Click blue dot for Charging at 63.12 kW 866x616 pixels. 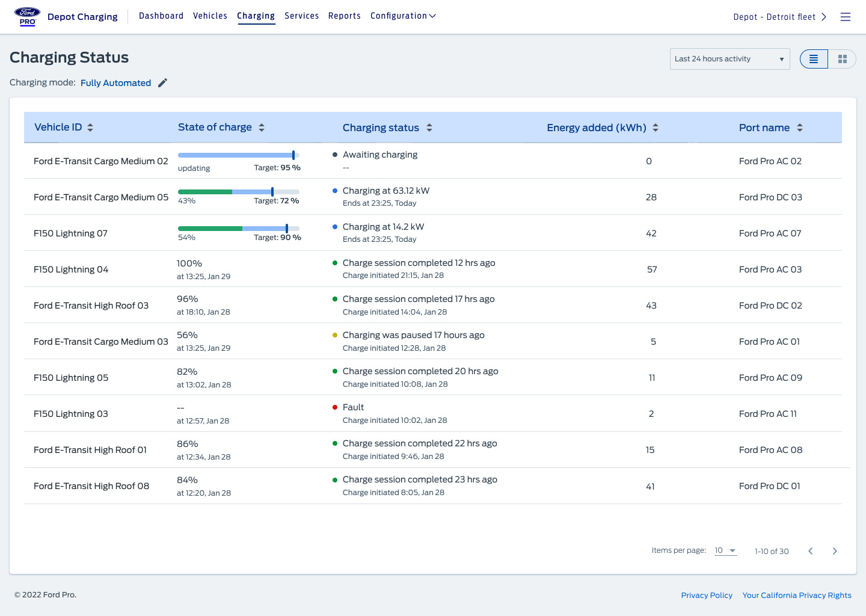335,191
